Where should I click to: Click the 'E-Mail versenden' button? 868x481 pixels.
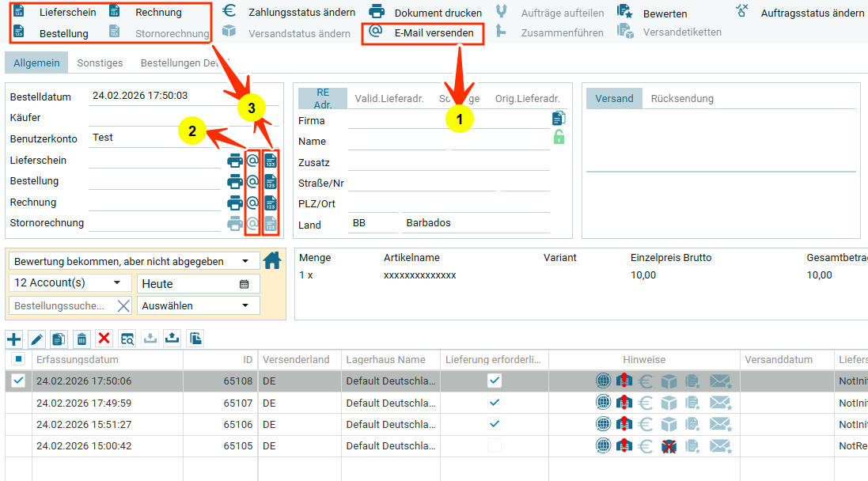click(423, 33)
